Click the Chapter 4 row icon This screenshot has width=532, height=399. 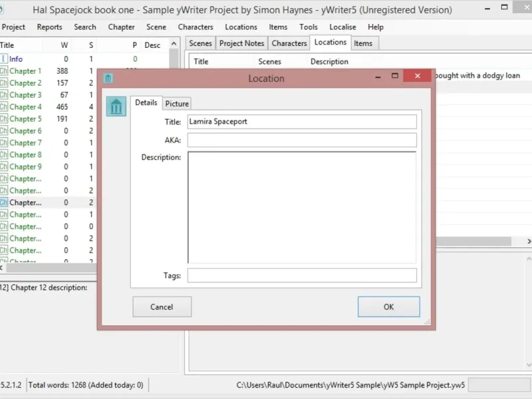point(3,107)
